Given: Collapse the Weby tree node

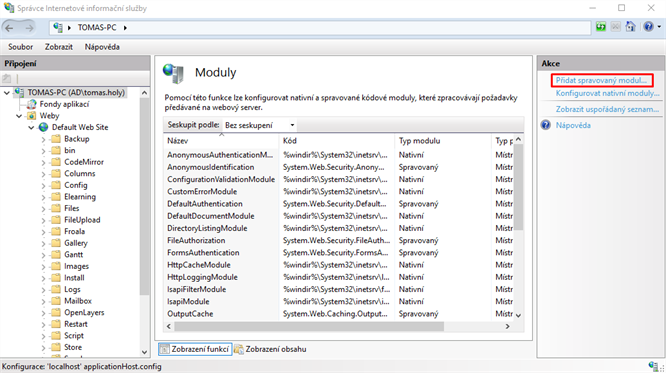Looking at the screenshot, I should tap(20, 116).
